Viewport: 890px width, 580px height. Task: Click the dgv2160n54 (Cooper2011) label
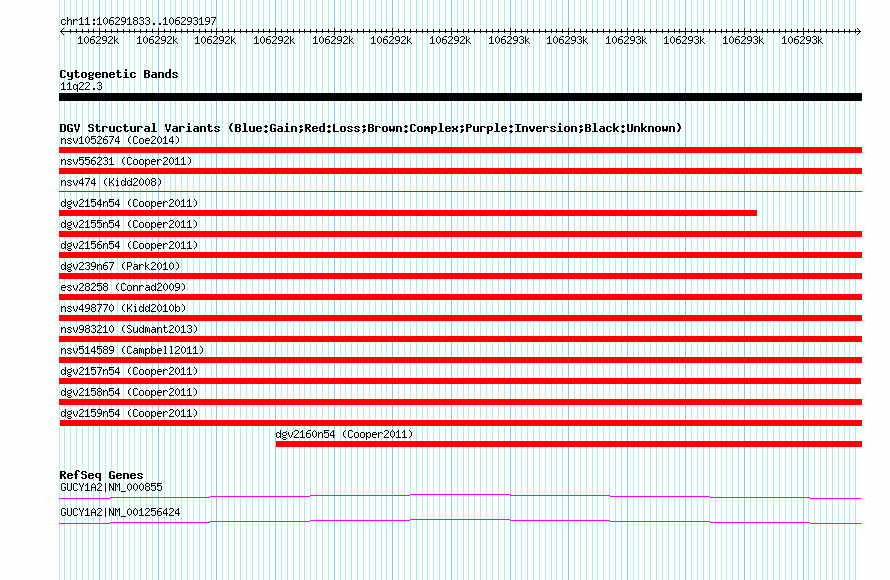pos(345,434)
